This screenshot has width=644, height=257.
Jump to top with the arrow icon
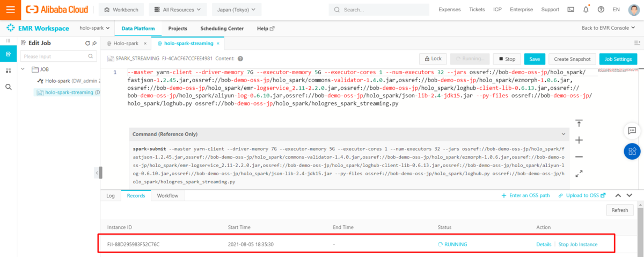(579, 124)
